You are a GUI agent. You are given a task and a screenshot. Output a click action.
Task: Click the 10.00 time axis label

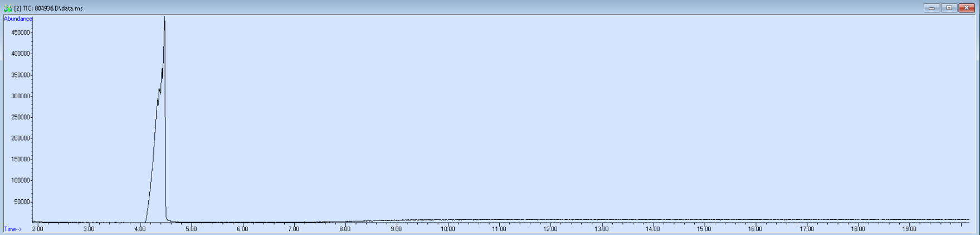(447, 229)
